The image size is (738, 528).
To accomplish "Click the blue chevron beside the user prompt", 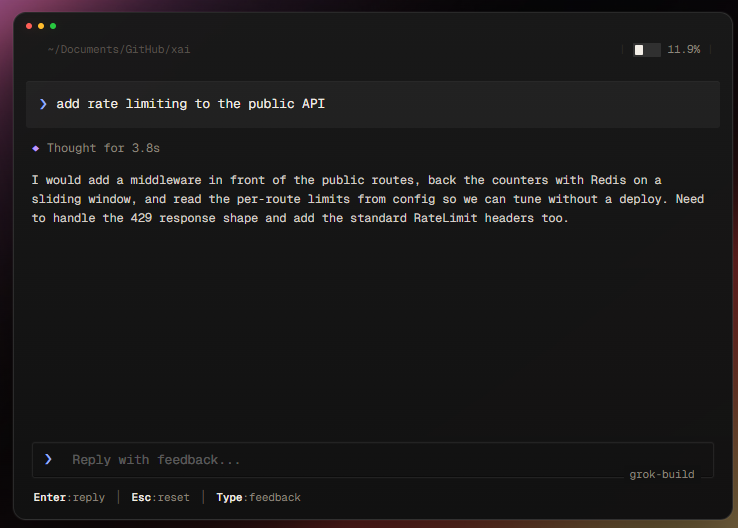I will click(x=43, y=104).
